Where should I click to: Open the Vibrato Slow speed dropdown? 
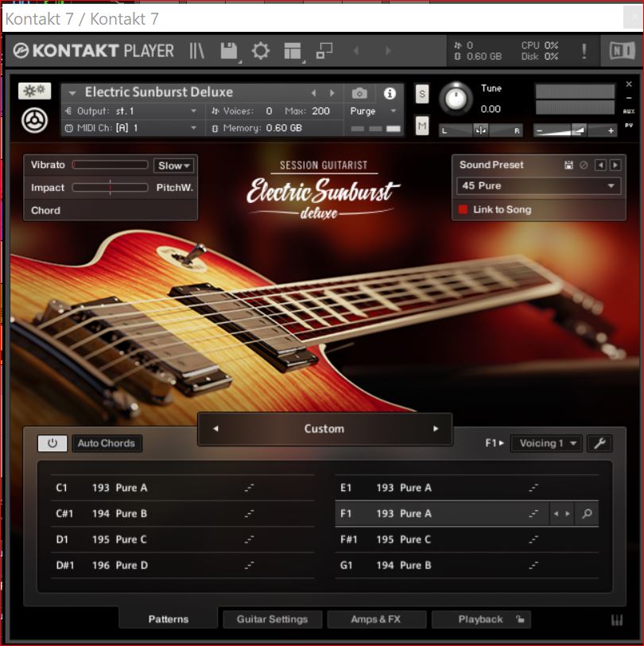click(174, 165)
